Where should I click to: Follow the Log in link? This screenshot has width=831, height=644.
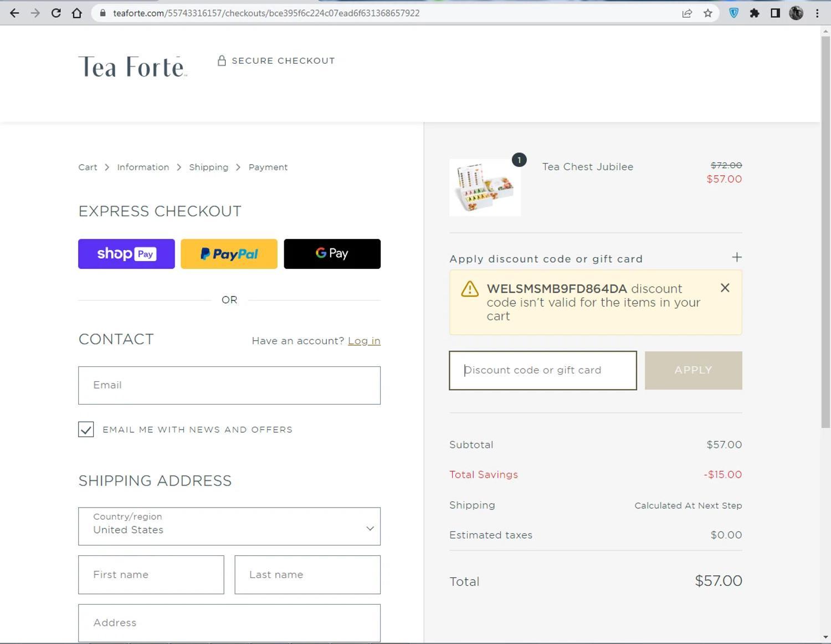point(364,341)
